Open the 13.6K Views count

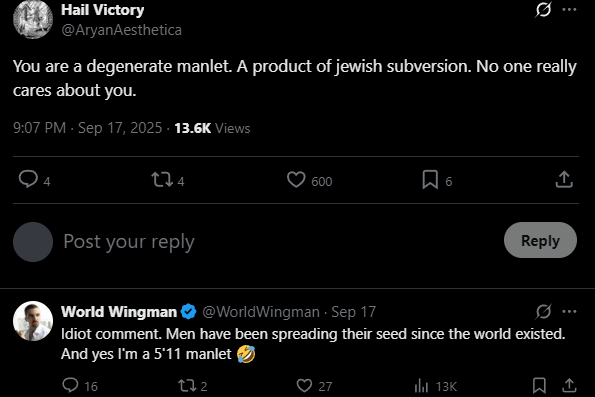(212, 128)
